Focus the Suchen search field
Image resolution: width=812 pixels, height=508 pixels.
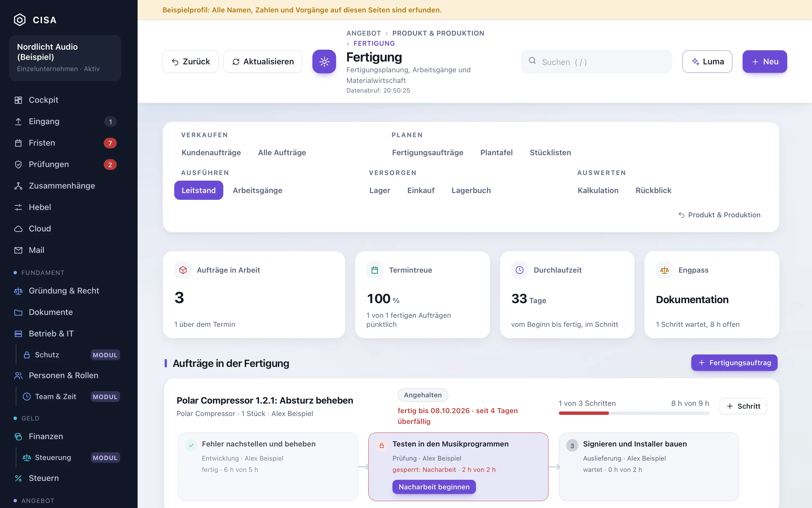click(596, 62)
